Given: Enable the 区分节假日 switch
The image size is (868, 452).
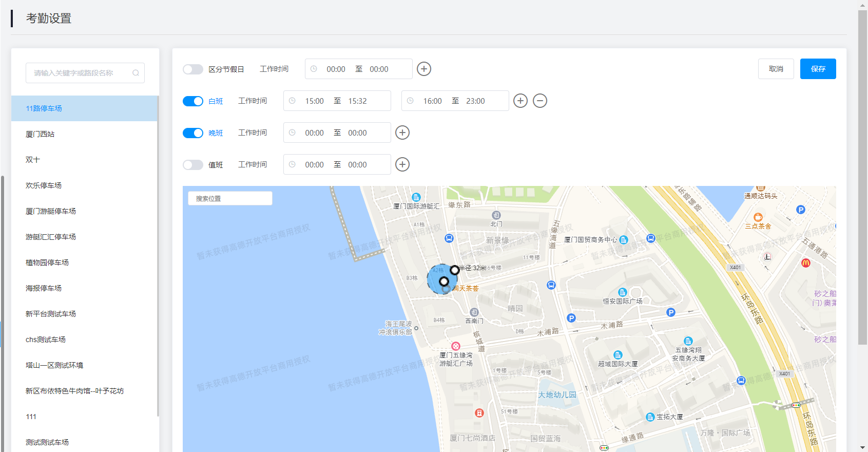Looking at the screenshot, I should pos(193,69).
